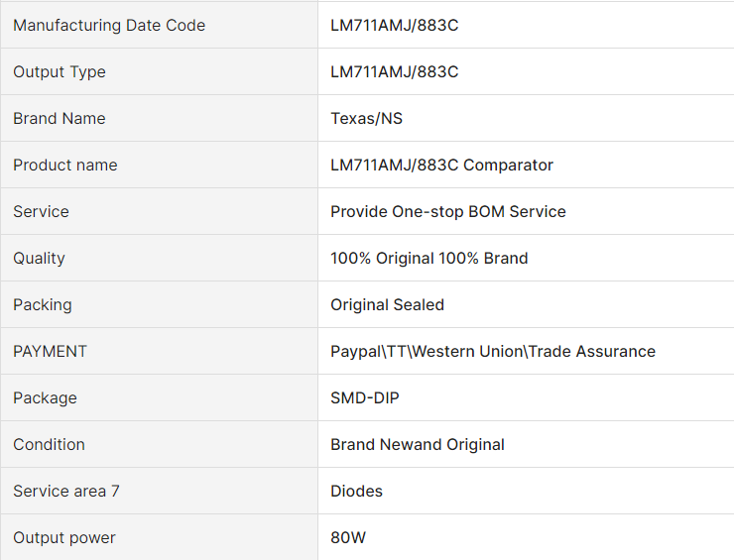Click 100% Original 100% Brand text
734x560 pixels.
428,259
